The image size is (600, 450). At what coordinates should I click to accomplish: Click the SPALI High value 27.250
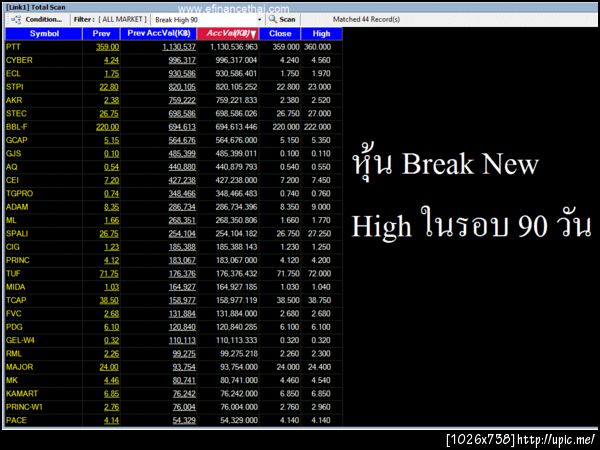point(319,234)
